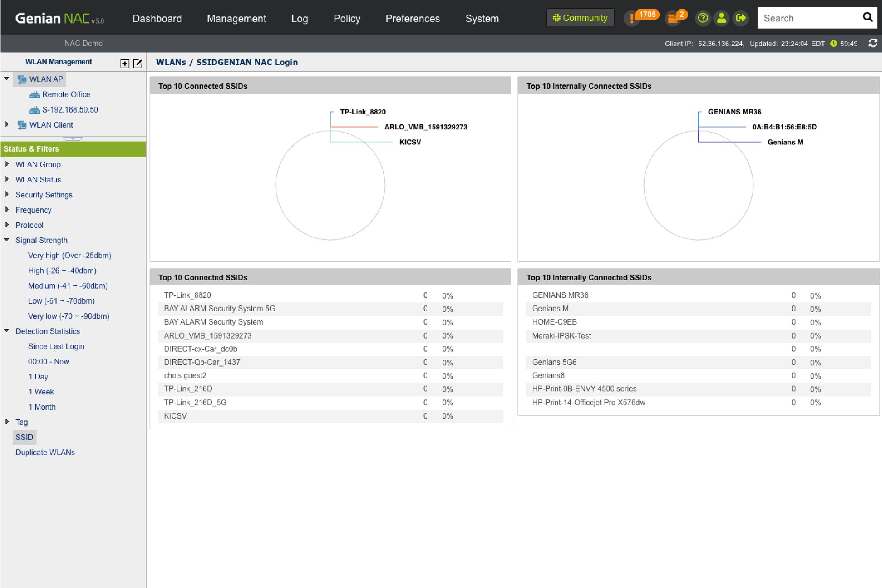
Task: Collapse the WLAN AP tree node
Action: (7, 79)
